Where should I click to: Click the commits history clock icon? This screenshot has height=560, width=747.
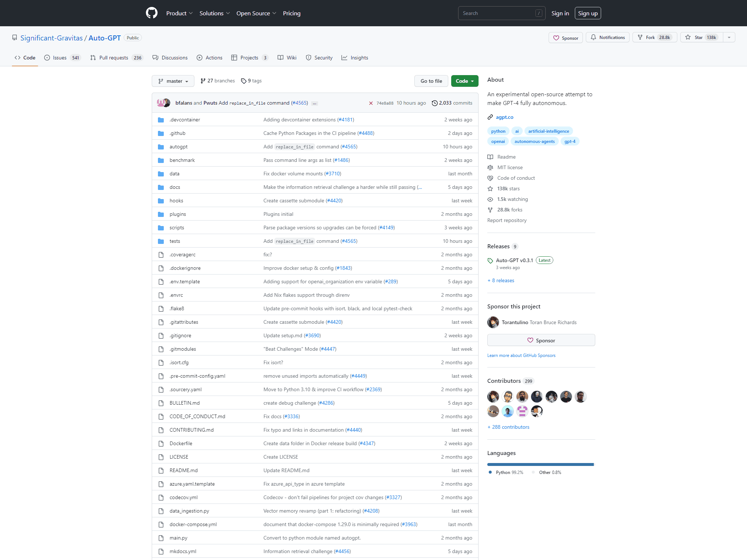(x=434, y=103)
